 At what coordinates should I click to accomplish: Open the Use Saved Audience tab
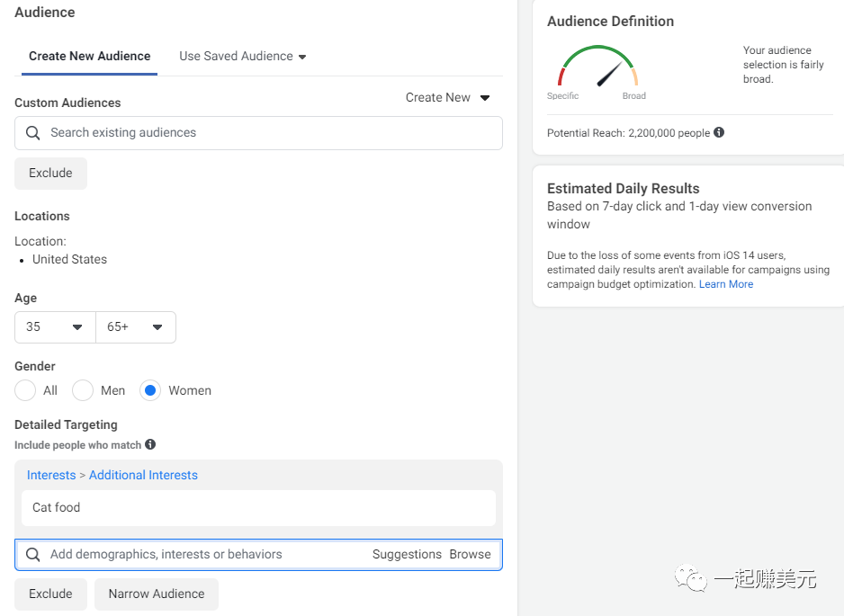(x=242, y=56)
